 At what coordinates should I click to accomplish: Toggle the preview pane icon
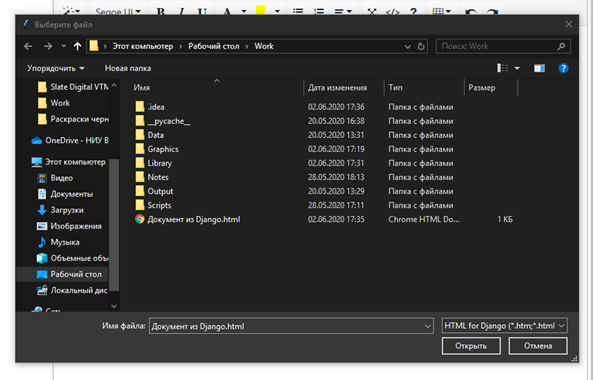click(539, 68)
